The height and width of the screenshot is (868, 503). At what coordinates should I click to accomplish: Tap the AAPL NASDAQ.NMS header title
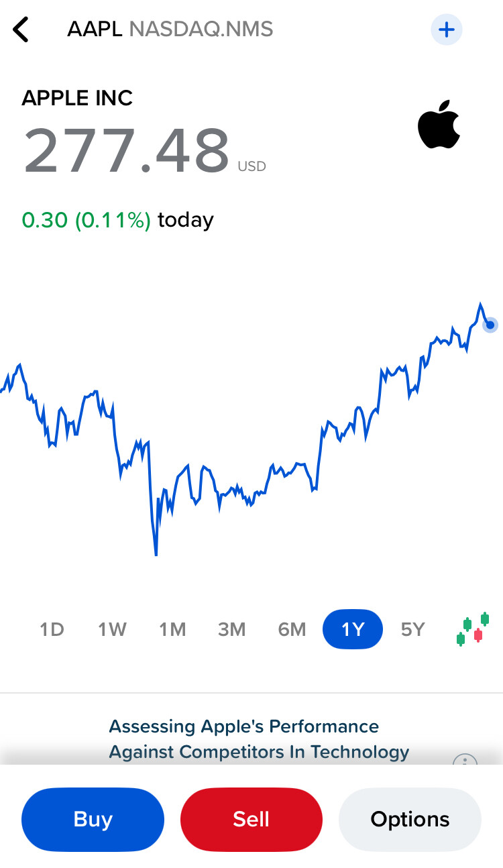[x=170, y=30]
